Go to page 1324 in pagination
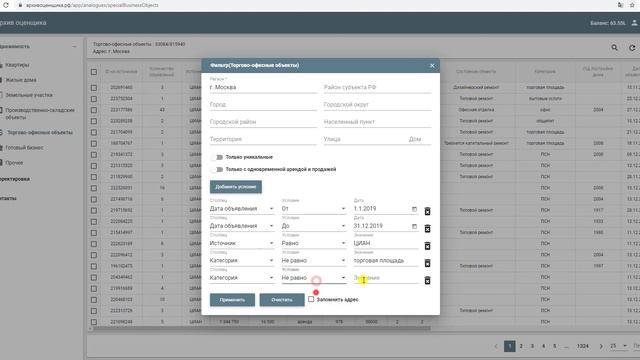The width and height of the screenshot is (640, 360). point(582,346)
